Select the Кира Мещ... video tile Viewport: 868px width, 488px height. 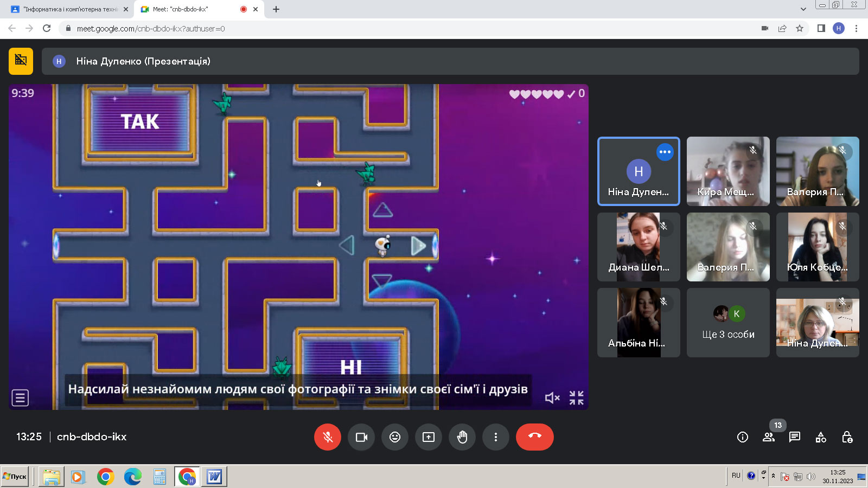pyautogui.click(x=728, y=171)
